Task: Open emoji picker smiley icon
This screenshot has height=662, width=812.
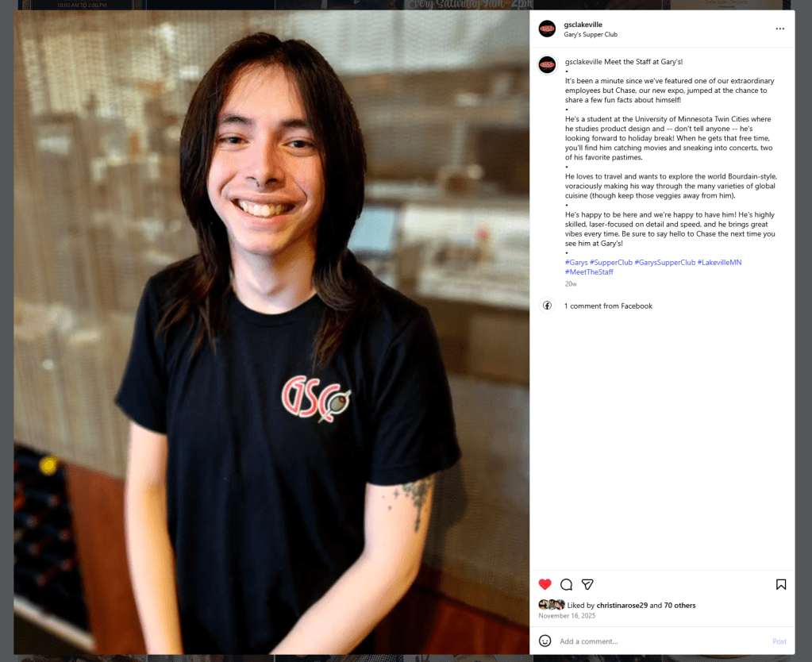Action: tap(545, 641)
